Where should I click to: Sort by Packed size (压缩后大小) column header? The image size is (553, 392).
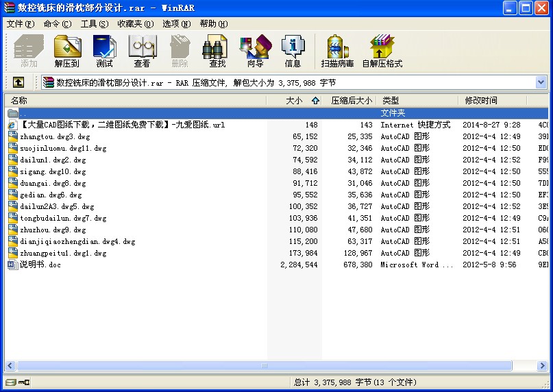pyautogui.click(x=349, y=101)
